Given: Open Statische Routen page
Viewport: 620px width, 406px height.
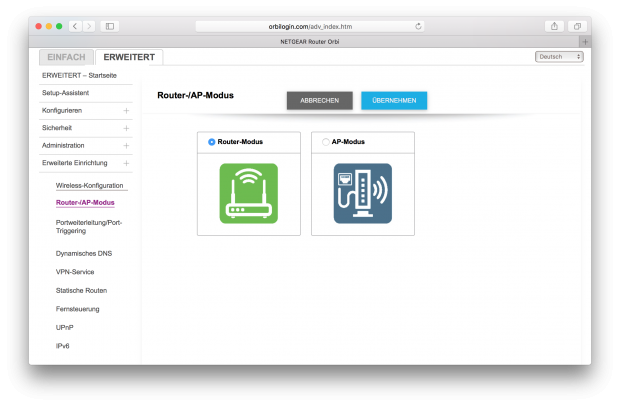Looking at the screenshot, I should (81, 291).
